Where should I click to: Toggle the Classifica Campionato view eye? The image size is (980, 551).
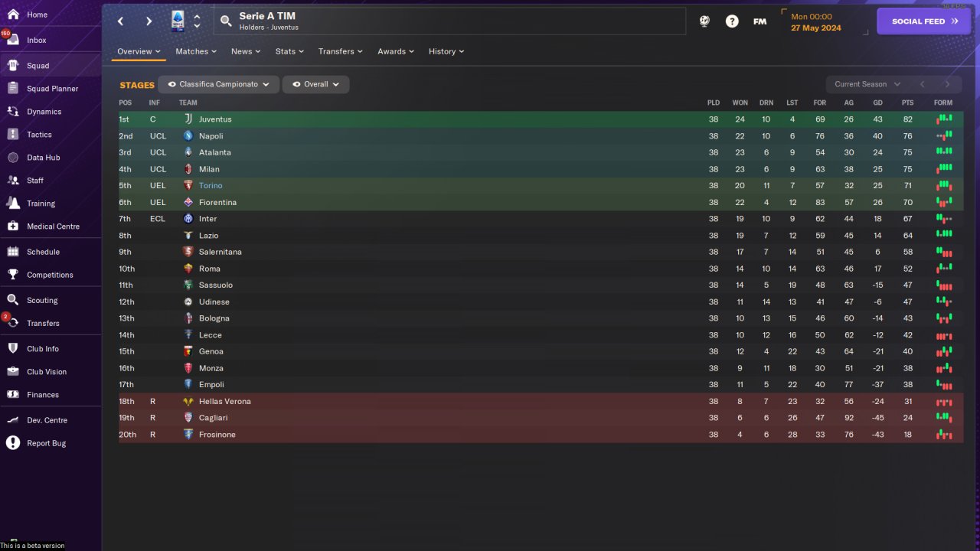pos(172,84)
